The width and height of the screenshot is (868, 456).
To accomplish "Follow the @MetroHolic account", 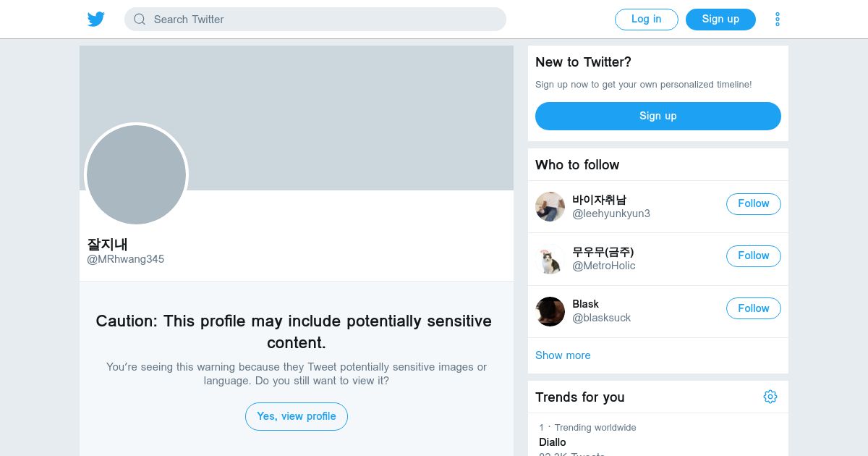I will (x=754, y=256).
